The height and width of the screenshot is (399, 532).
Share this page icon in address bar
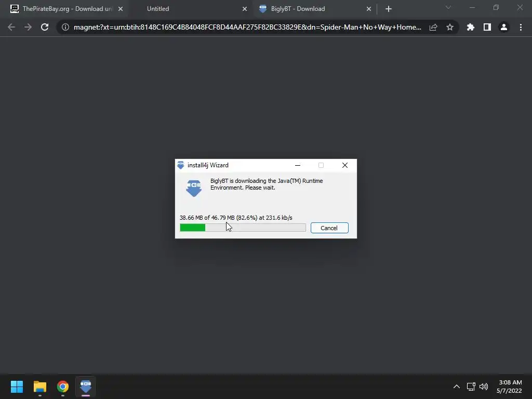coord(433,27)
